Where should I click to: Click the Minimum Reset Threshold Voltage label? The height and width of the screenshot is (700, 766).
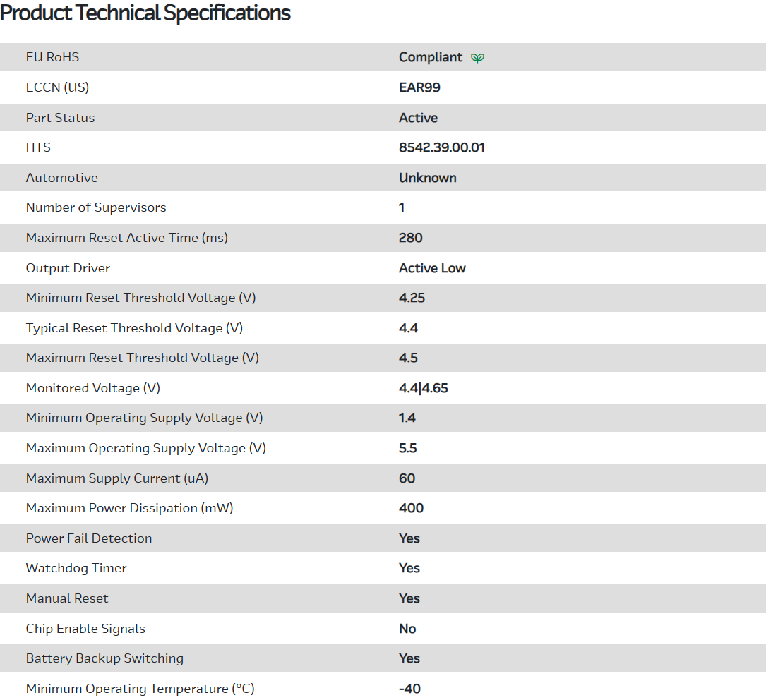140,298
